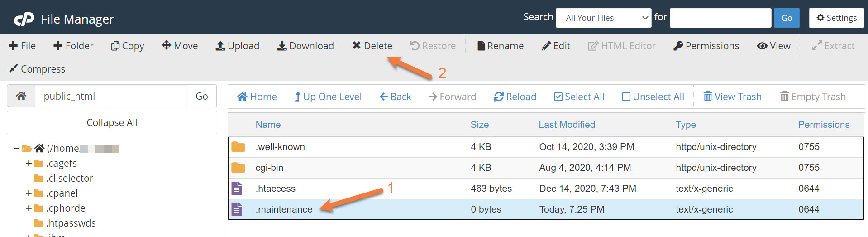Open the Settings button
This screenshot has height=237, width=868.
(x=836, y=18)
